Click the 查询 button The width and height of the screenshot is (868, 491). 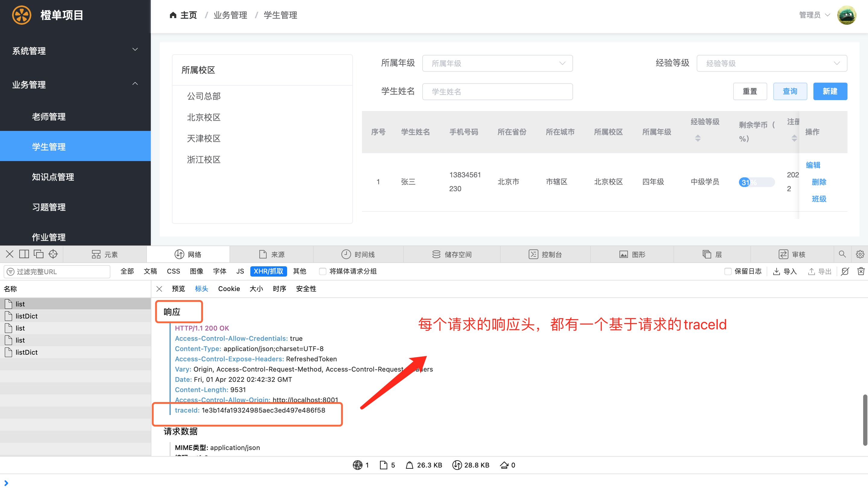pyautogui.click(x=790, y=91)
